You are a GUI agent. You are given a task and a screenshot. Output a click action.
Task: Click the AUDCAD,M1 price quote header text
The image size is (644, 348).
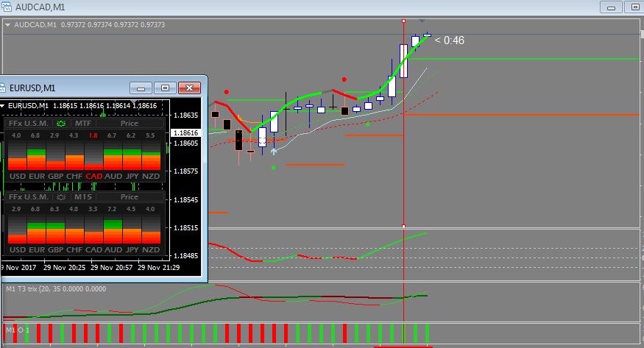point(90,24)
